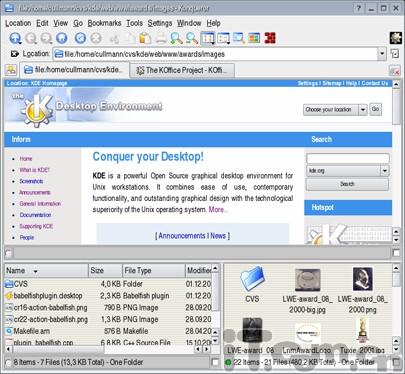
Task: Click the Cut scissors toolbar icon
Action: pos(114,38)
